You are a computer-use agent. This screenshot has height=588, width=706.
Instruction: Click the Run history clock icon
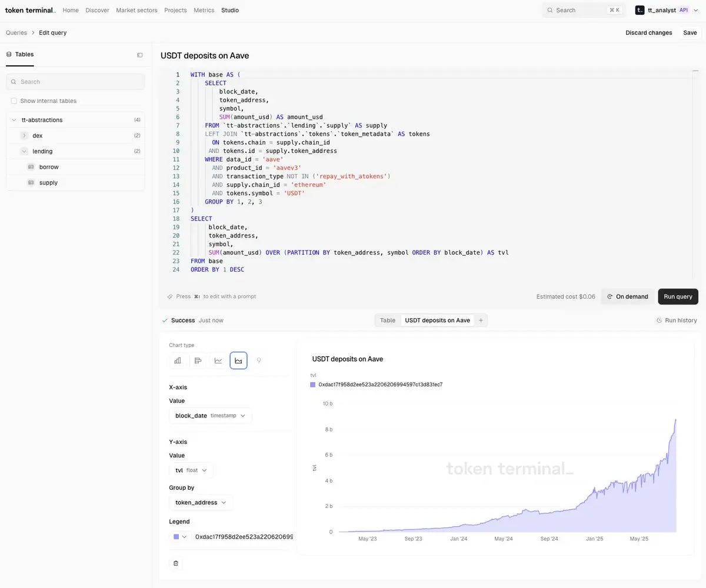660,320
